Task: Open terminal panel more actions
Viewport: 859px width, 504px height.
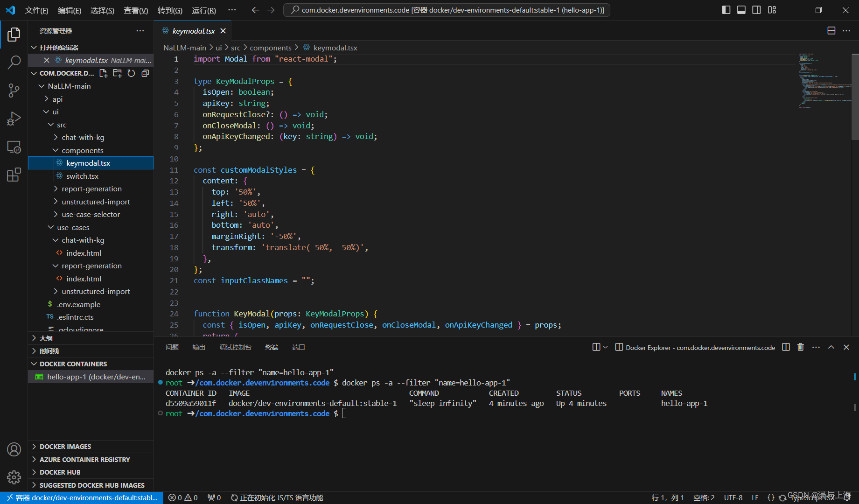Action: pos(816,347)
